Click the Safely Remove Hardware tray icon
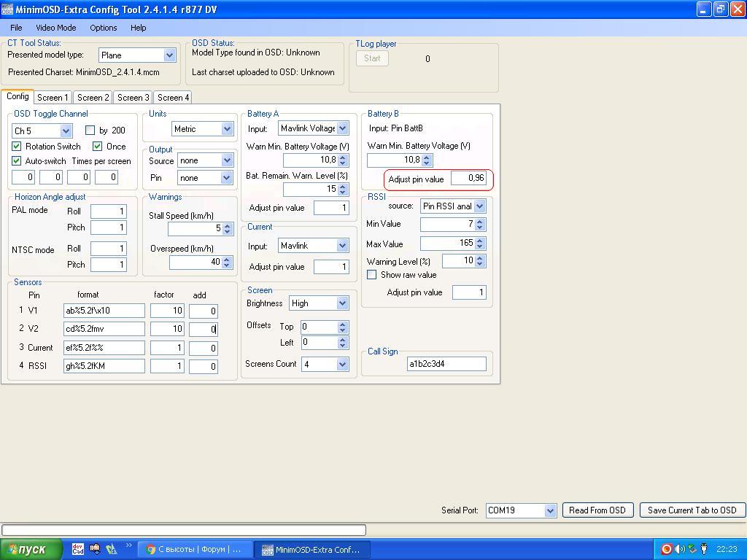Image resolution: width=747 pixels, height=560 pixels. (692, 549)
